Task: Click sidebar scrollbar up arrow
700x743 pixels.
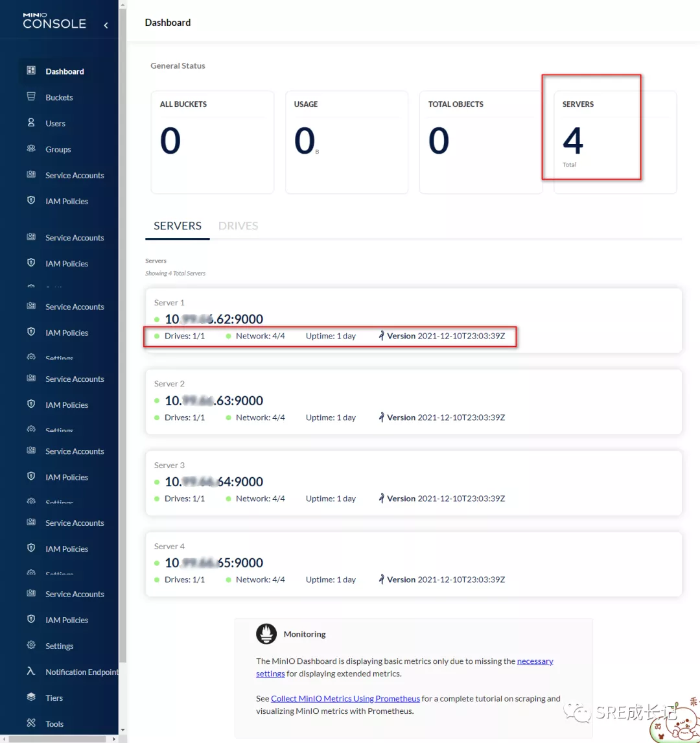Action: point(122,5)
